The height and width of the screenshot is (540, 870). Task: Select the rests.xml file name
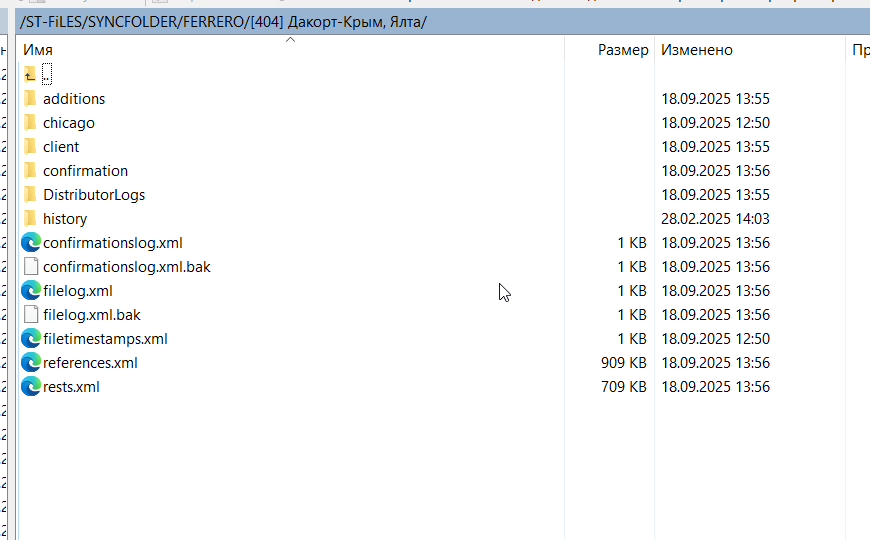point(71,386)
